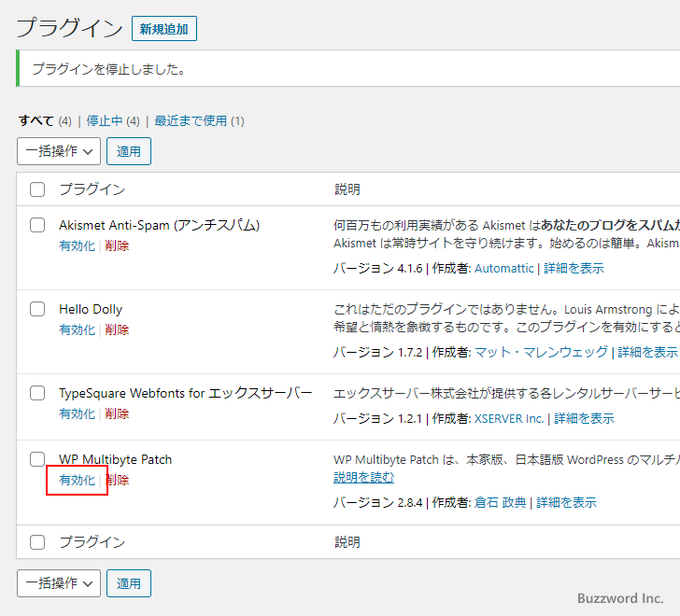The height and width of the screenshot is (616, 680).
Task: Click the プラグイン page heading
Action: click(70, 28)
